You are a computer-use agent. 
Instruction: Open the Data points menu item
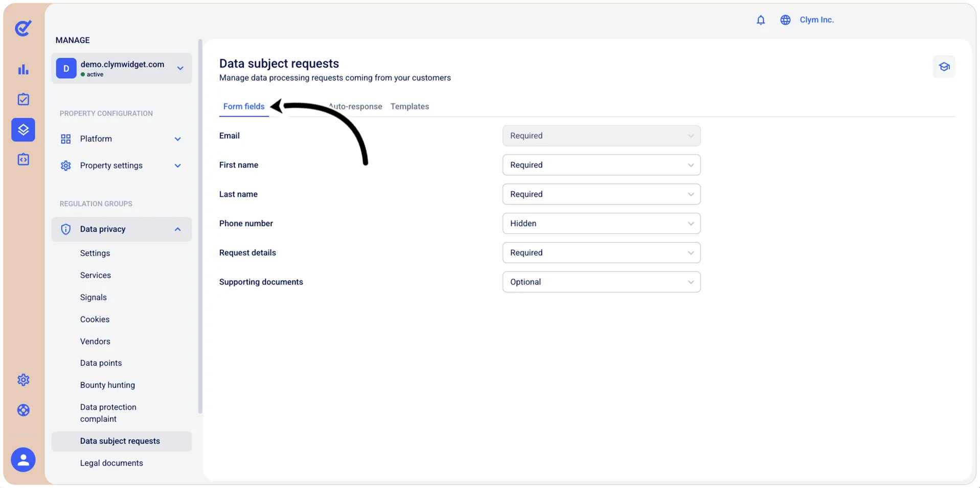(x=101, y=363)
